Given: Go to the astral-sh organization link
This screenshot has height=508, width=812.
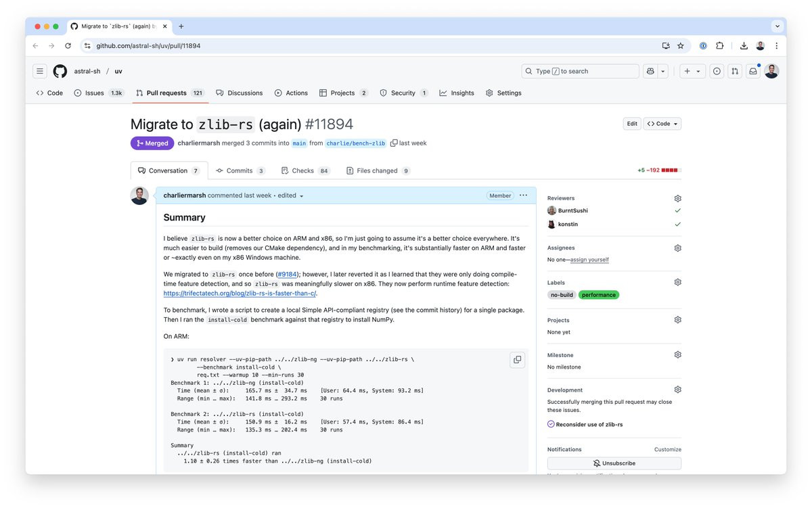Looking at the screenshot, I should (x=87, y=71).
